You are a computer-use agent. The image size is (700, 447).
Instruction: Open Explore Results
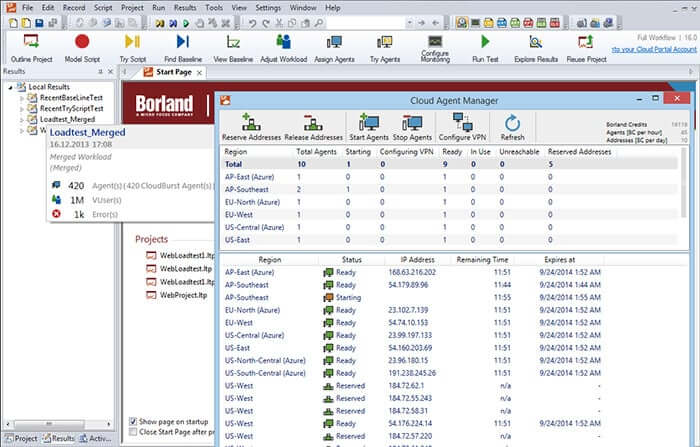pos(536,42)
